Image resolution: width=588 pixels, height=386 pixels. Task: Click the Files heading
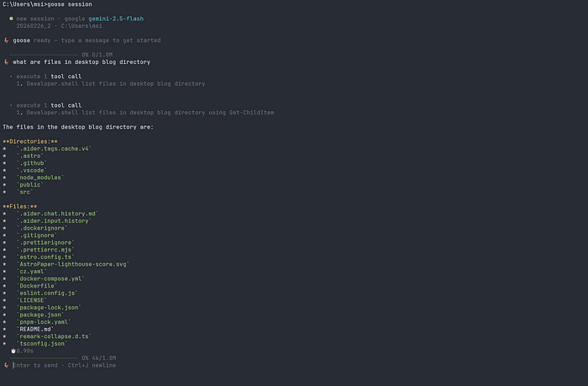click(20, 206)
